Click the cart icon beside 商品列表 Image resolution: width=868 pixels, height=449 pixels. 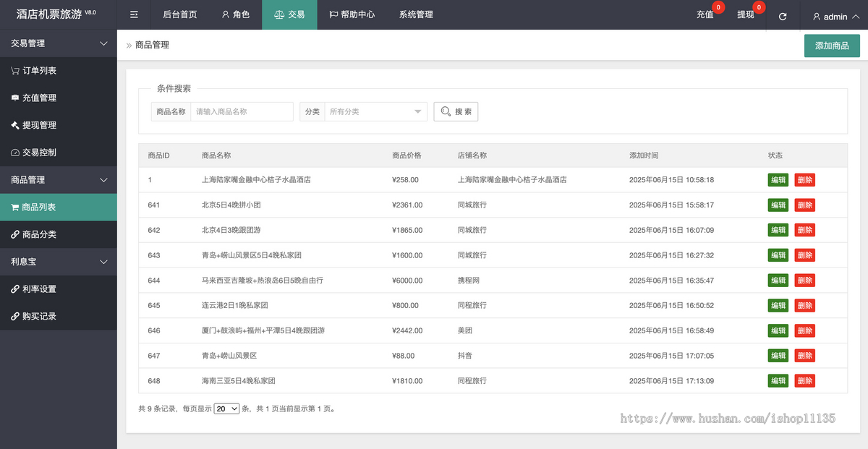click(15, 207)
